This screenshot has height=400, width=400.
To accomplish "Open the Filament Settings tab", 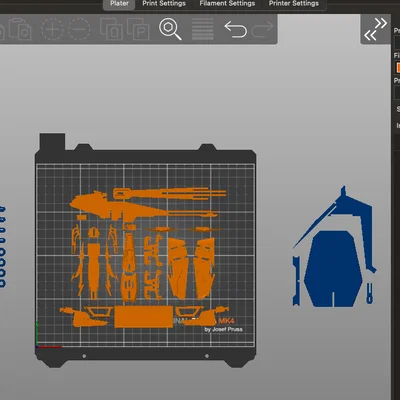I will (227, 4).
